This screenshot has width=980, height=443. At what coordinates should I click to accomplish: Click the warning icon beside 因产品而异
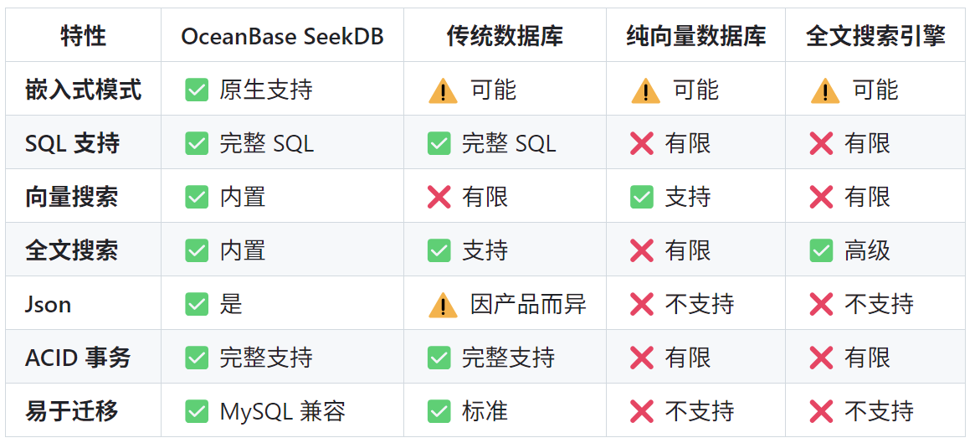[x=443, y=305]
